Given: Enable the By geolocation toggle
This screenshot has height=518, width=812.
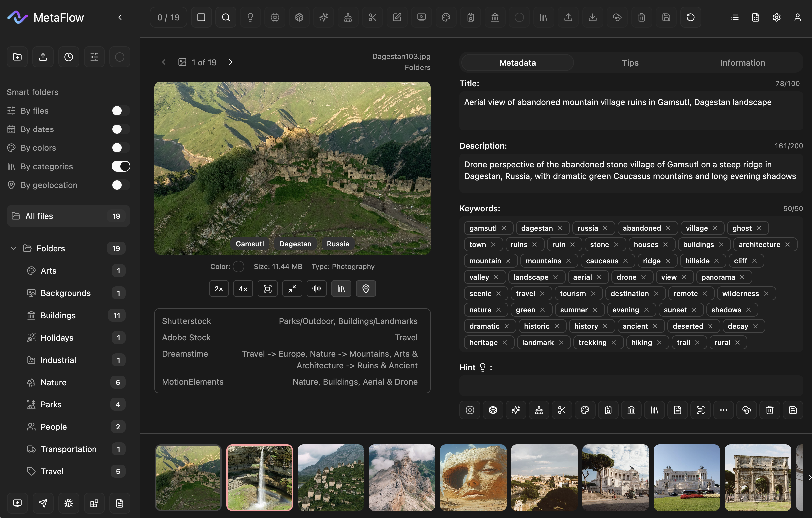Looking at the screenshot, I should click(x=121, y=185).
